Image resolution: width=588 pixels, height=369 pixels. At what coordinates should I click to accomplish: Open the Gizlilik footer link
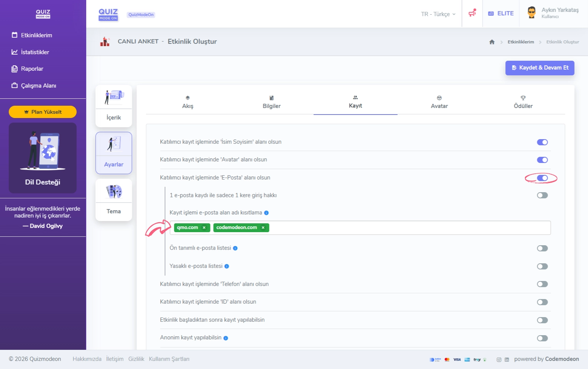point(136,359)
